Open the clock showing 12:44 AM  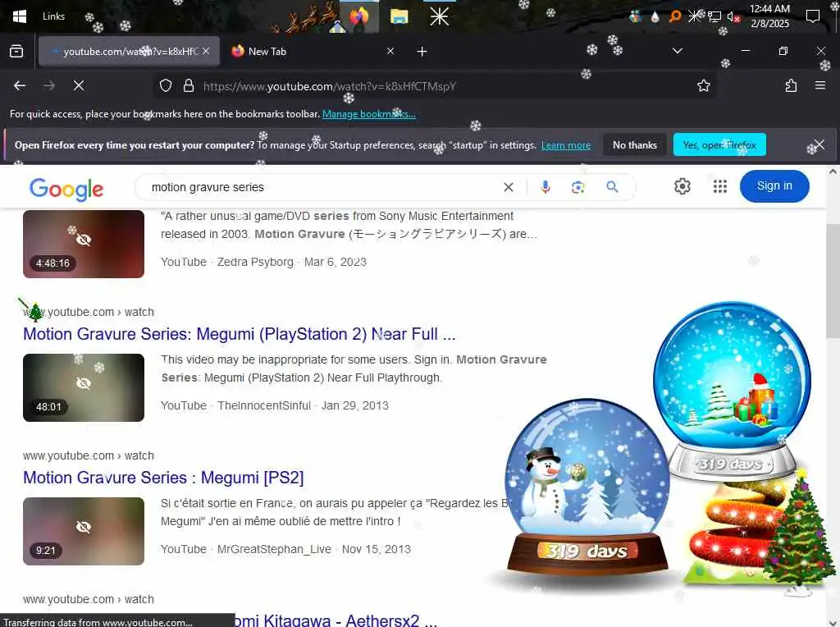[769, 16]
